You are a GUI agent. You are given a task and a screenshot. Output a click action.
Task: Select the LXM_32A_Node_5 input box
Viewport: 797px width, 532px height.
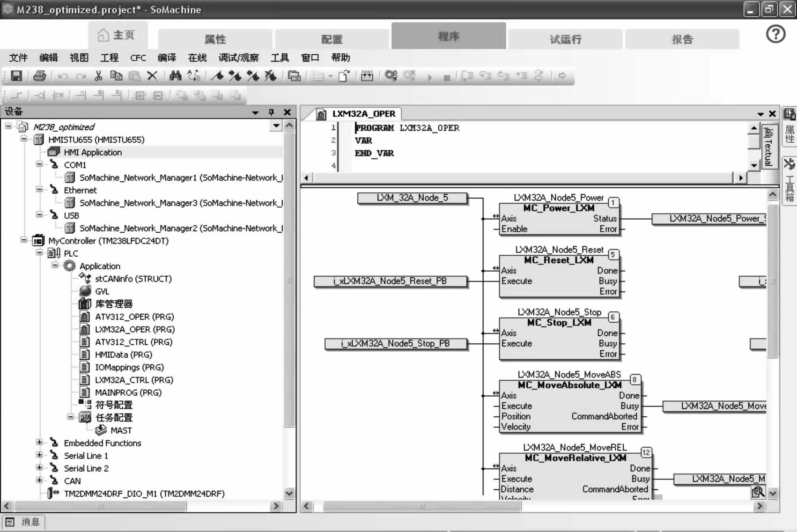(x=412, y=198)
